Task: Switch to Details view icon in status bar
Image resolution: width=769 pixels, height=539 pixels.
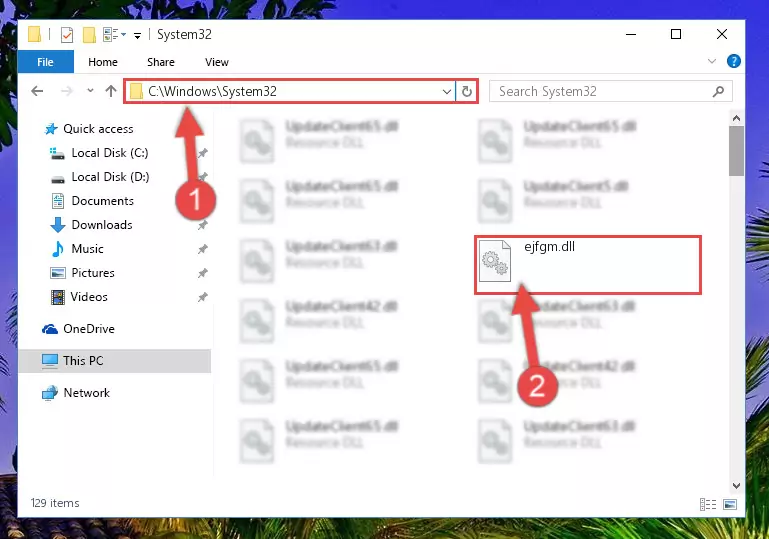Action: 708,504
